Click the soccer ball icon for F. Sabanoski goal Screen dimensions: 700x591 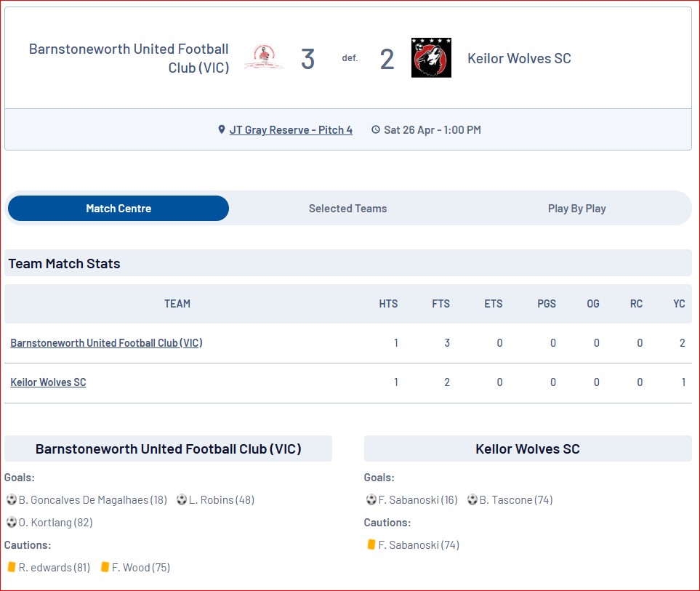pos(371,499)
